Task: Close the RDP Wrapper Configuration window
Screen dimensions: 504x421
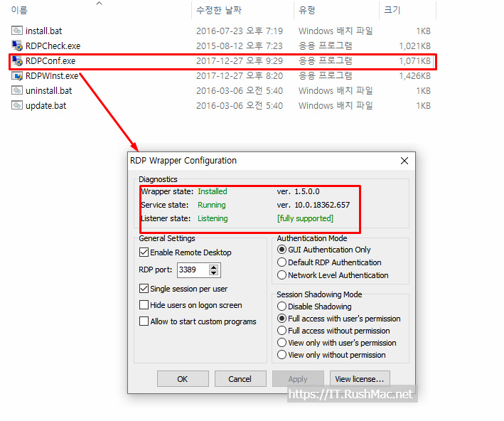Action: coord(404,161)
